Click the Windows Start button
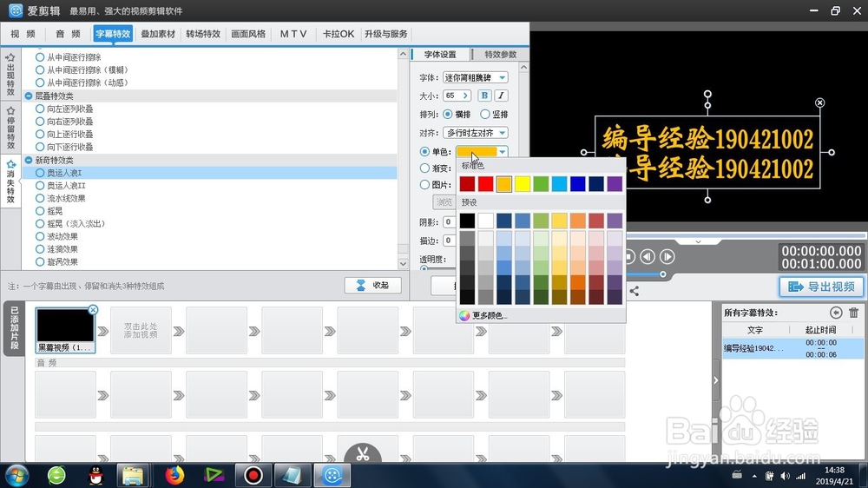This screenshot has width=868, height=488. [16, 475]
